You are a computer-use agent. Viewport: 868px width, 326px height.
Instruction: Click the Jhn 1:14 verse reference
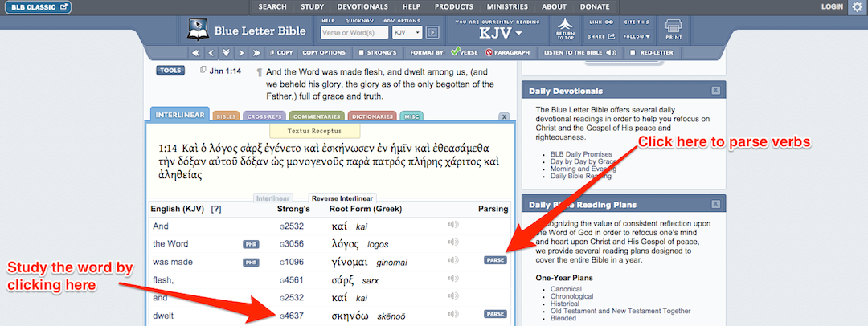pos(225,71)
